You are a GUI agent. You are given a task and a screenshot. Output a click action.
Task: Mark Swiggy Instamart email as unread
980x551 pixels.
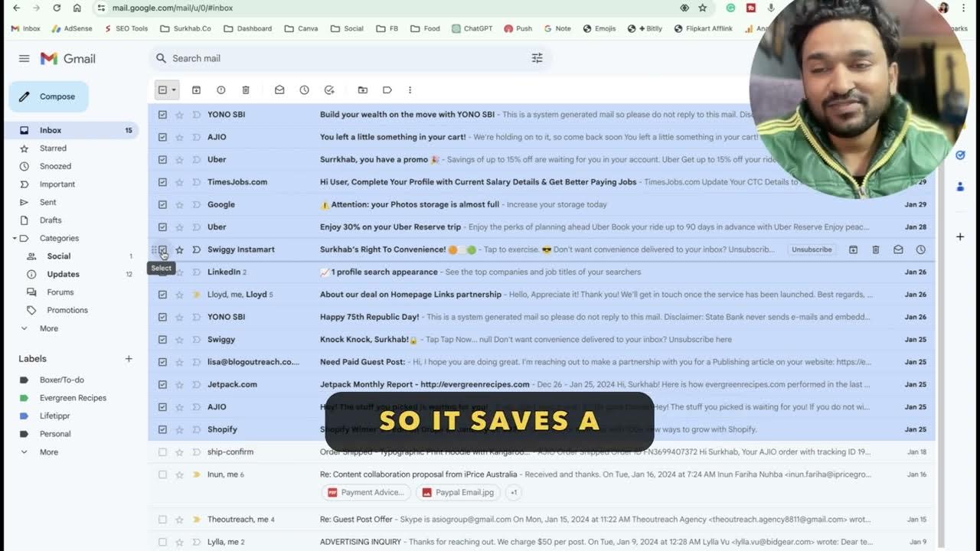(x=898, y=249)
